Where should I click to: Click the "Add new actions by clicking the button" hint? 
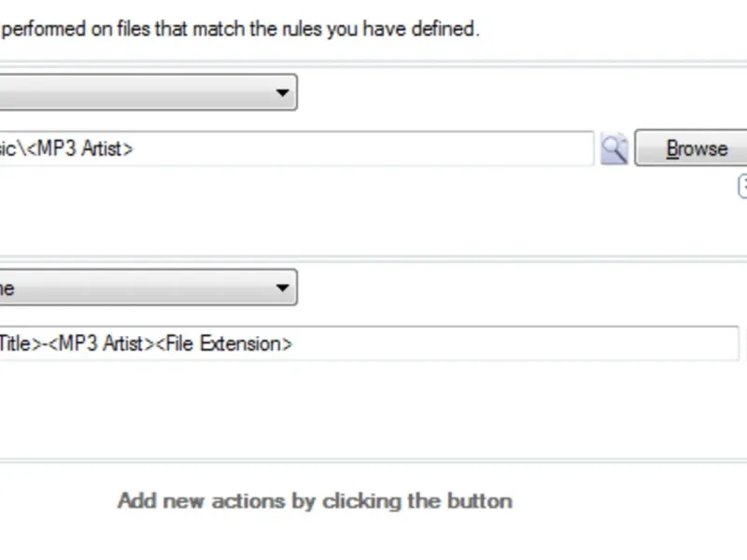click(315, 500)
